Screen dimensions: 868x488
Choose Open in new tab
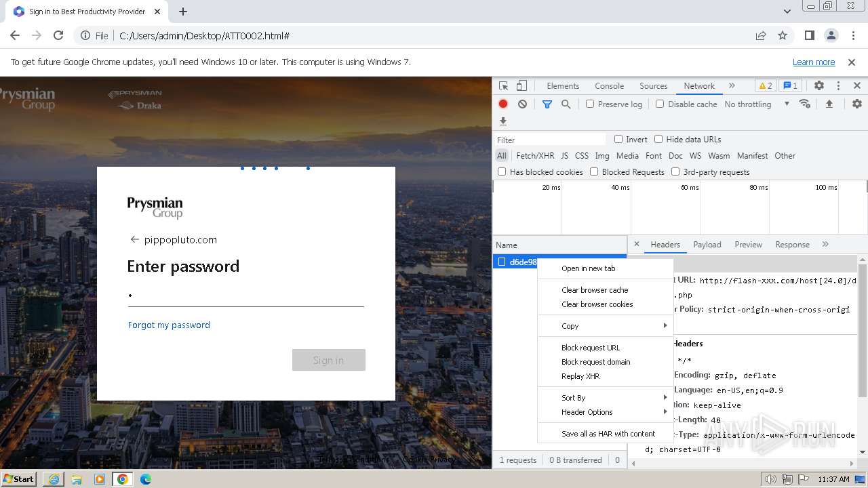[606, 268]
